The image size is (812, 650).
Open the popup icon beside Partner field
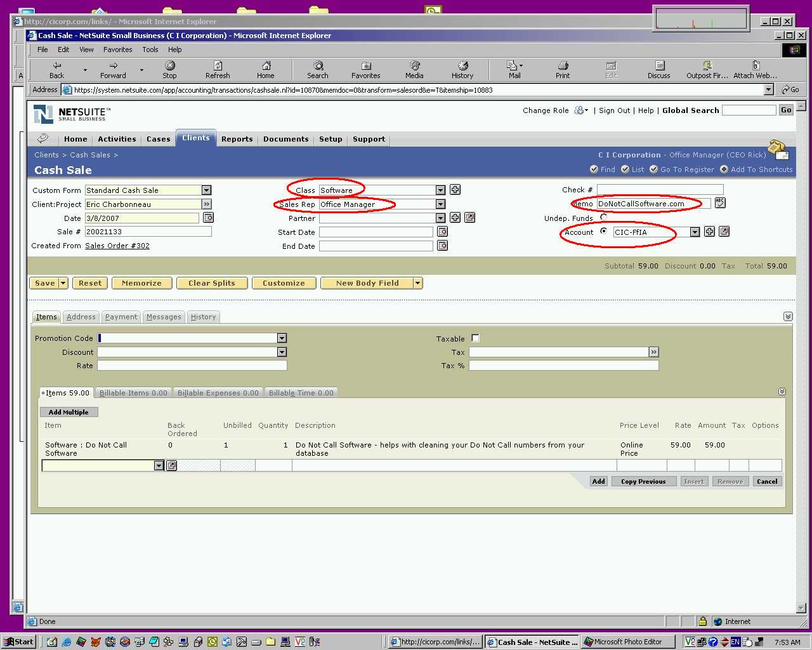coord(469,218)
